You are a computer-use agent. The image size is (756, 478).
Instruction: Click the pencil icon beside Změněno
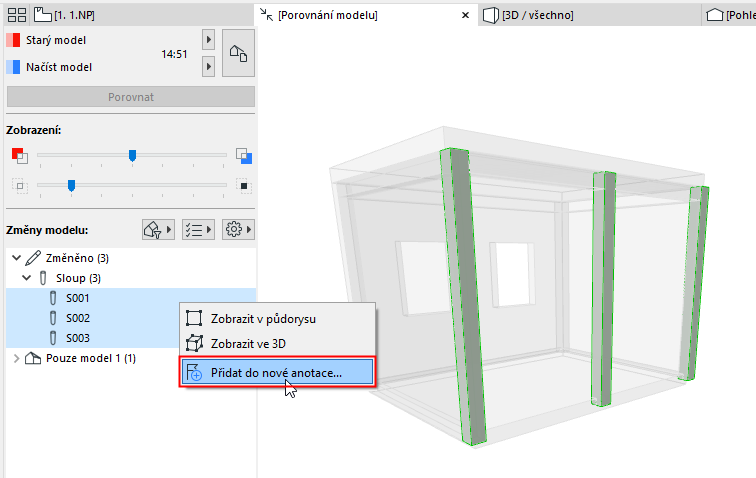coord(33,258)
